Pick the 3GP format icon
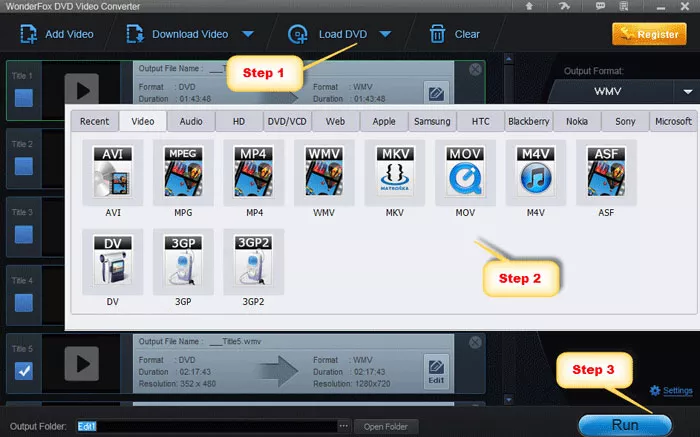Image resolution: width=700 pixels, height=437 pixels. coord(183,261)
